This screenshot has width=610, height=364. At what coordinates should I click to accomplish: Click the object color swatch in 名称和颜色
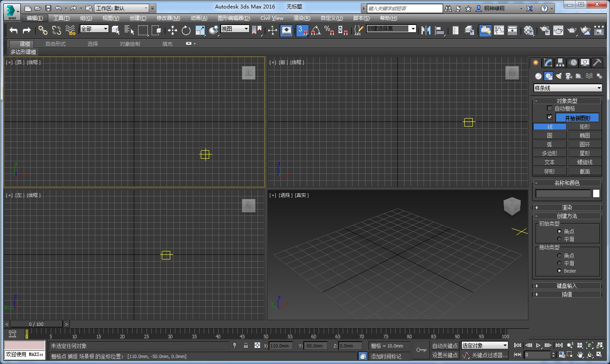pos(596,193)
